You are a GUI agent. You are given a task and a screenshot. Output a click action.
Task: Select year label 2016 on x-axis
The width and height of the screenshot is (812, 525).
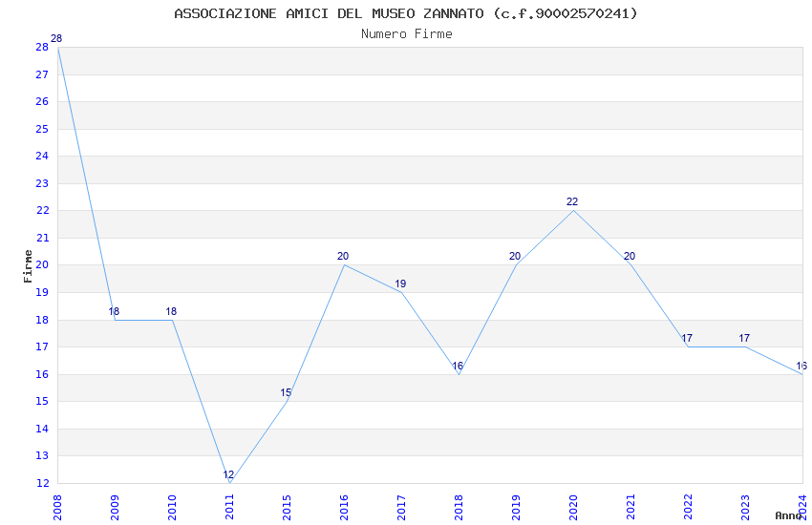click(x=344, y=507)
